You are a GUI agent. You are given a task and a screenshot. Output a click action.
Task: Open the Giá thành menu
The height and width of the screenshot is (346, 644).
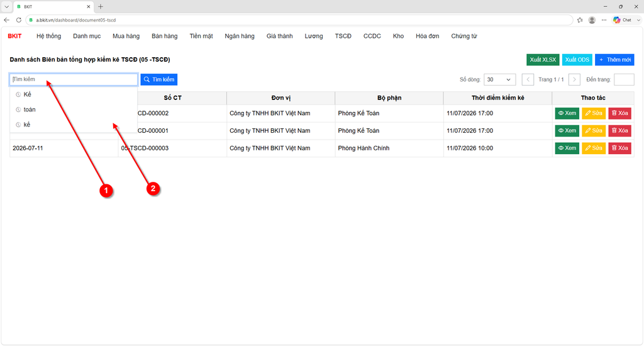[279, 36]
